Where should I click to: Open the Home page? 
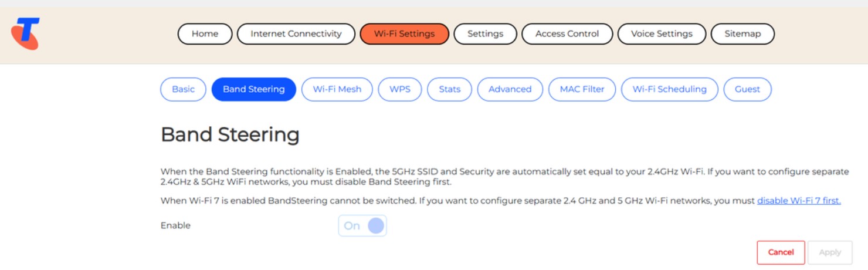[x=205, y=34]
